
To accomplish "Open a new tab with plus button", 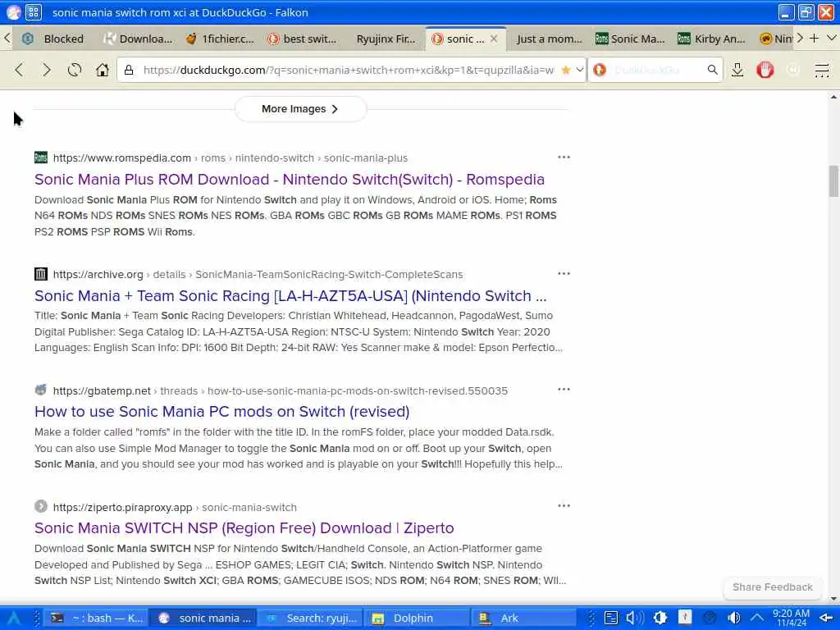I will pyautogui.click(x=815, y=38).
